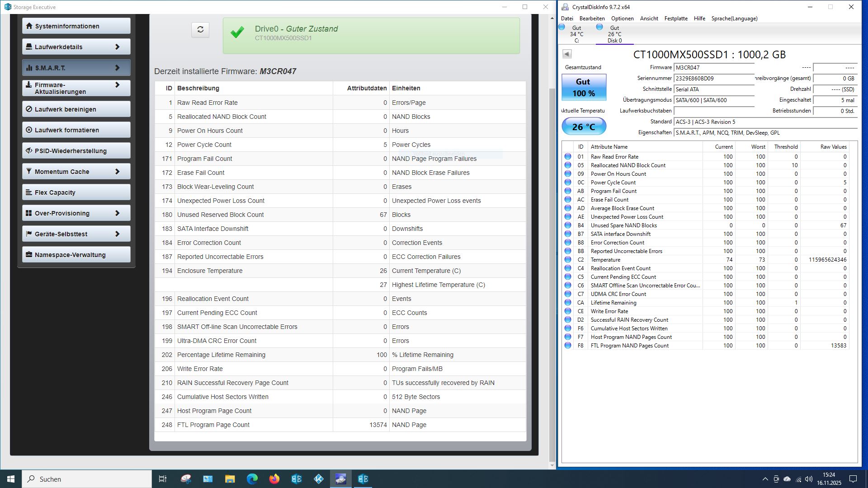Expand the Laufwerkdetails submenu arrow
Viewport: 868px width, 488px height.
(x=117, y=47)
